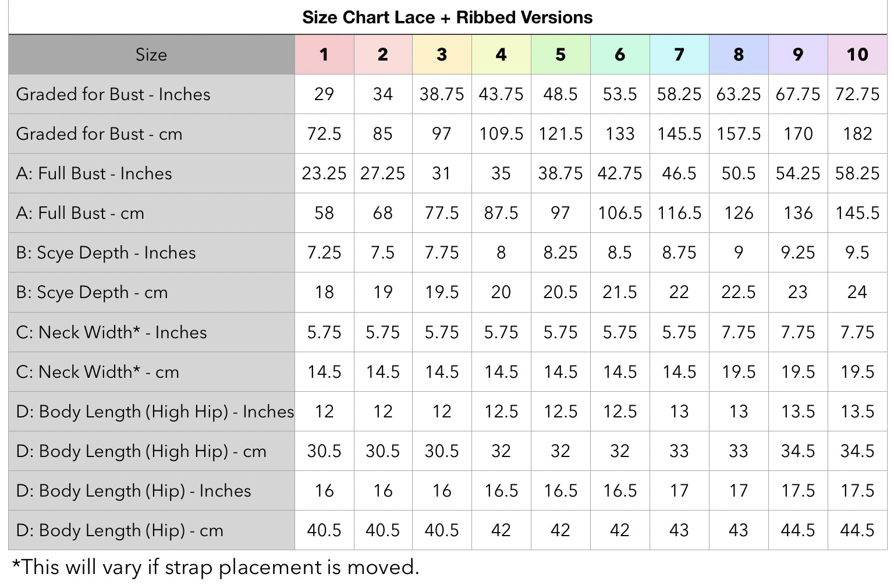The image size is (894, 588).
Task: Select the 109.5 graded bust cm cell
Action: (501, 134)
